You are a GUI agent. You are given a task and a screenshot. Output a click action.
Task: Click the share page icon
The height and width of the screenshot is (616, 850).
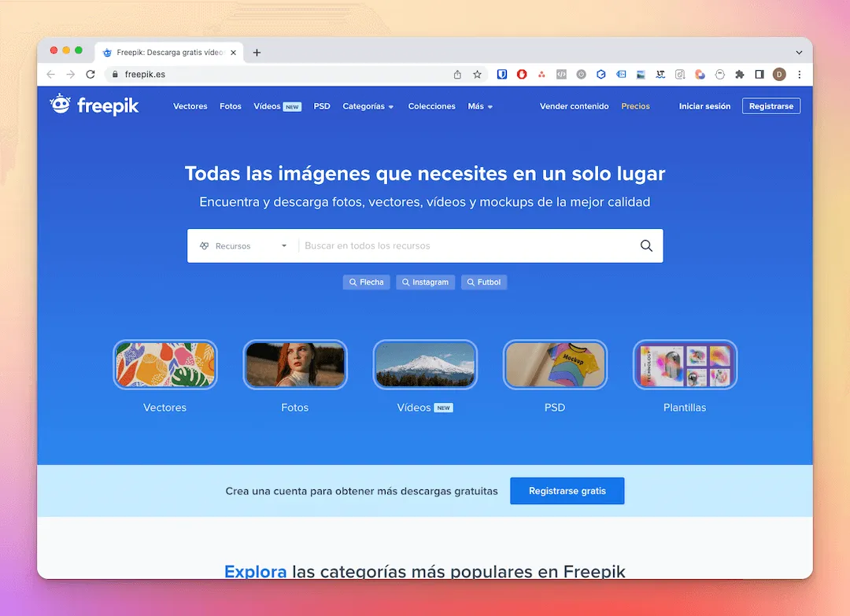pyautogui.click(x=457, y=74)
